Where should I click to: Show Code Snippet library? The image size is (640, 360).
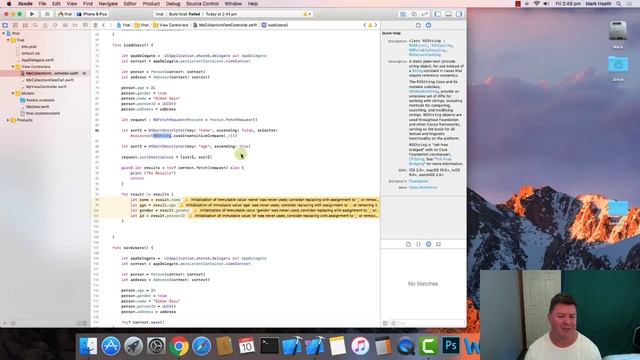pyautogui.click(x=418, y=244)
